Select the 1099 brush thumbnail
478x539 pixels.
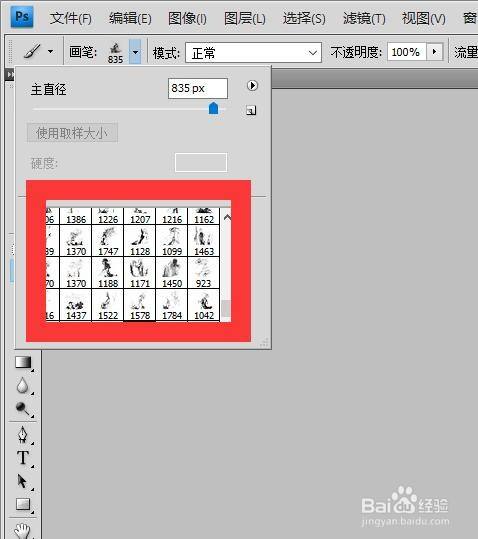pyautogui.click(x=172, y=241)
